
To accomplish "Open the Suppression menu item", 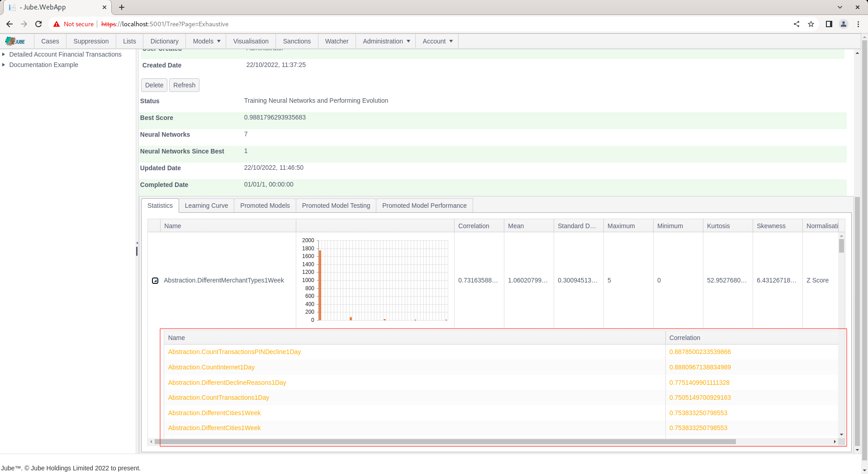I will 91,41.
